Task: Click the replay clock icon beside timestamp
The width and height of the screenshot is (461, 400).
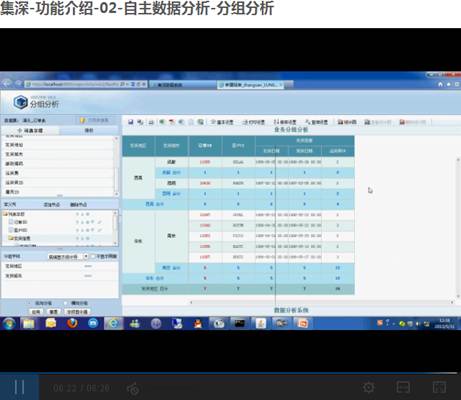Action: (x=133, y=388)
